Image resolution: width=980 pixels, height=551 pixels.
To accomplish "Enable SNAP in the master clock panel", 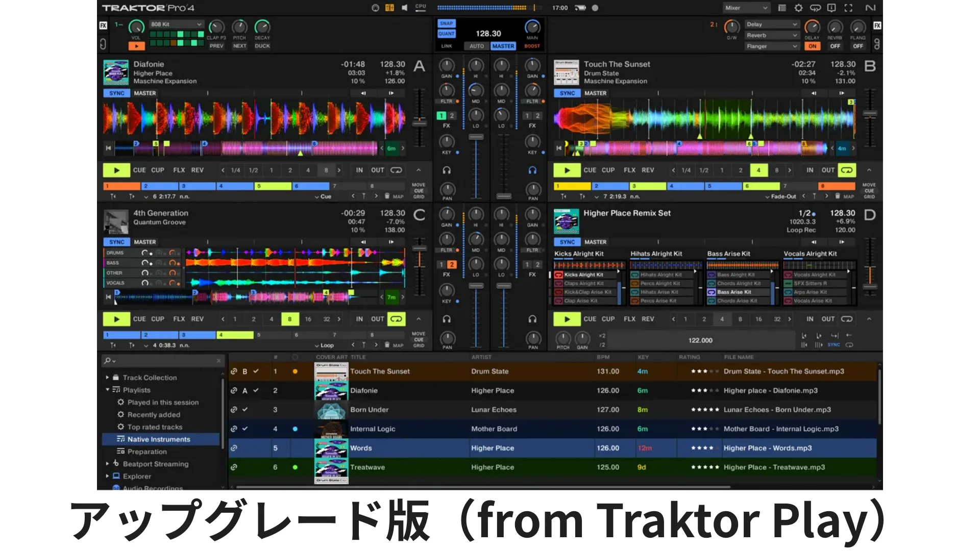I will tap(446, 23).
